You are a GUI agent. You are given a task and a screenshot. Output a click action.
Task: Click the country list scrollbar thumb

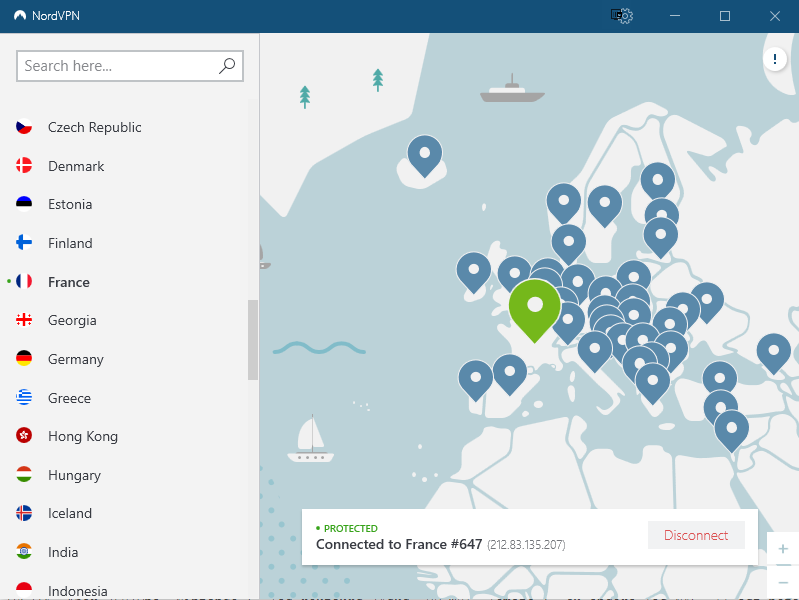tap(253, 340)
